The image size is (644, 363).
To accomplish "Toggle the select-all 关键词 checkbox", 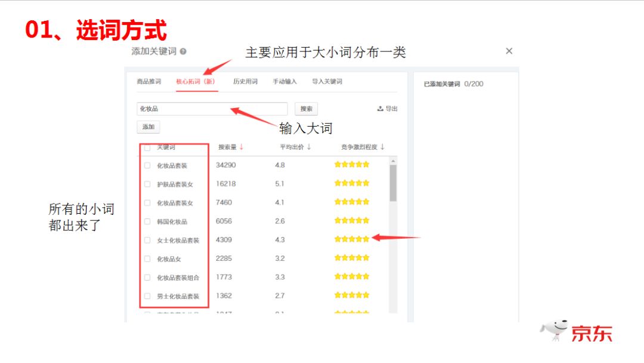I will 147,147.
